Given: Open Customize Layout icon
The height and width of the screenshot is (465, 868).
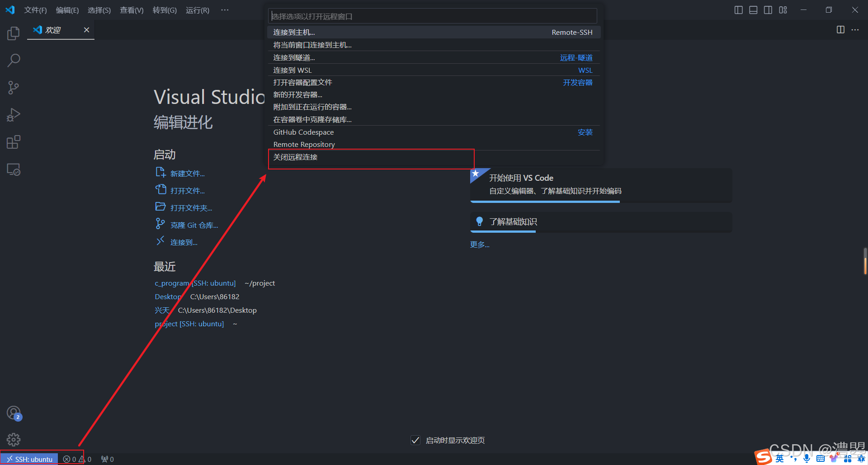Looking at the screenshot, I should pyautogui.click(x=783, y=10).
